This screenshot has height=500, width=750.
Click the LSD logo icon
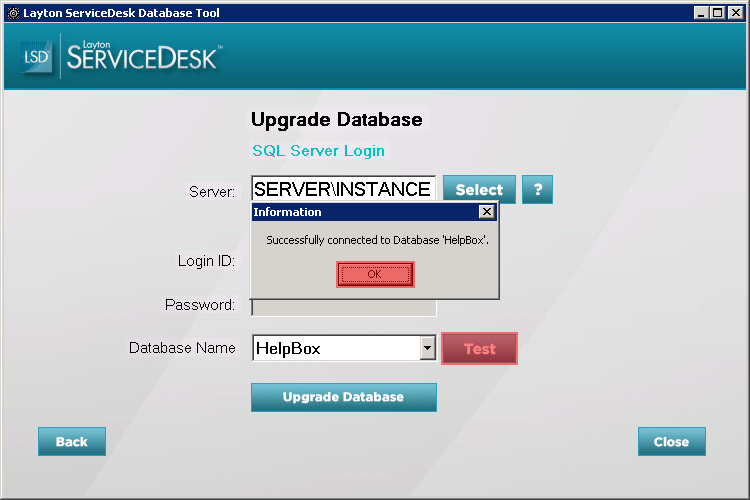tap(36, 57)
